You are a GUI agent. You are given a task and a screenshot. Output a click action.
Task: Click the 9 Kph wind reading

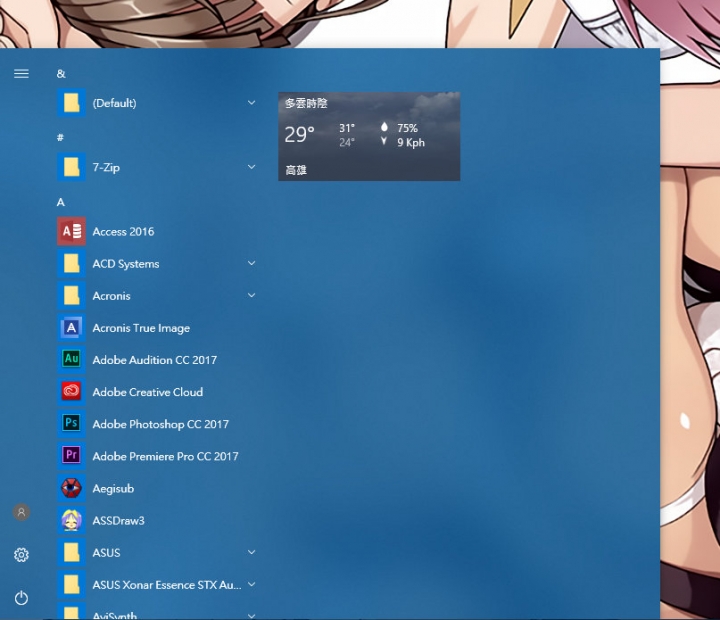(411, 143)
